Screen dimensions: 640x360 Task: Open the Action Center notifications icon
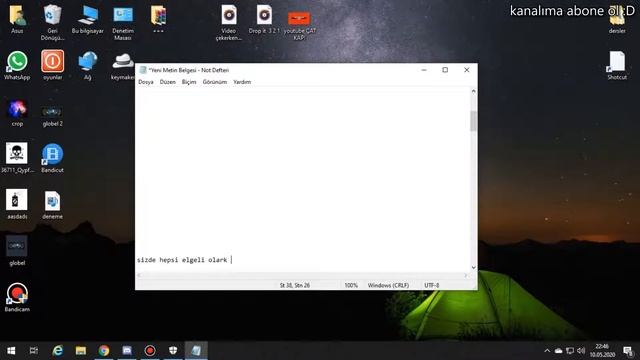click(628, 351)
